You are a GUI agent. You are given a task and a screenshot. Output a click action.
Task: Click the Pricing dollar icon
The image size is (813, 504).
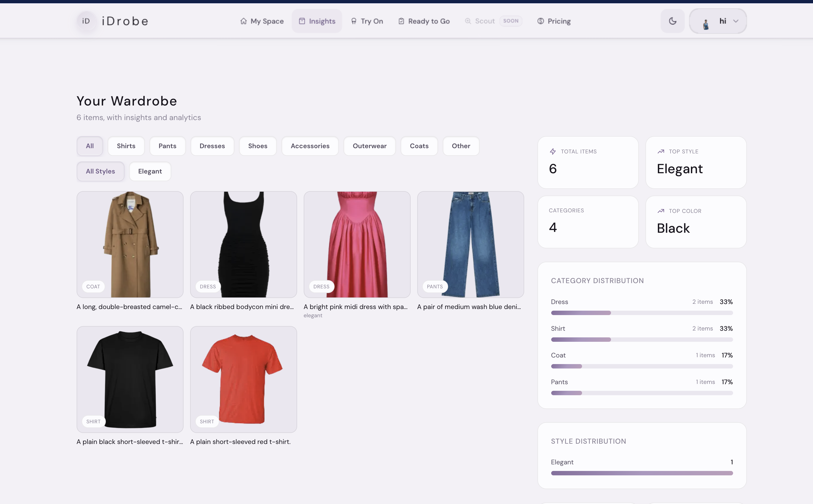540,21
